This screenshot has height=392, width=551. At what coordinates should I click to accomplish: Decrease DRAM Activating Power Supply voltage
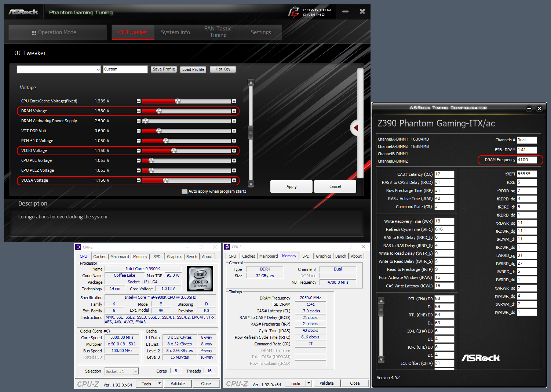(139, 121)
